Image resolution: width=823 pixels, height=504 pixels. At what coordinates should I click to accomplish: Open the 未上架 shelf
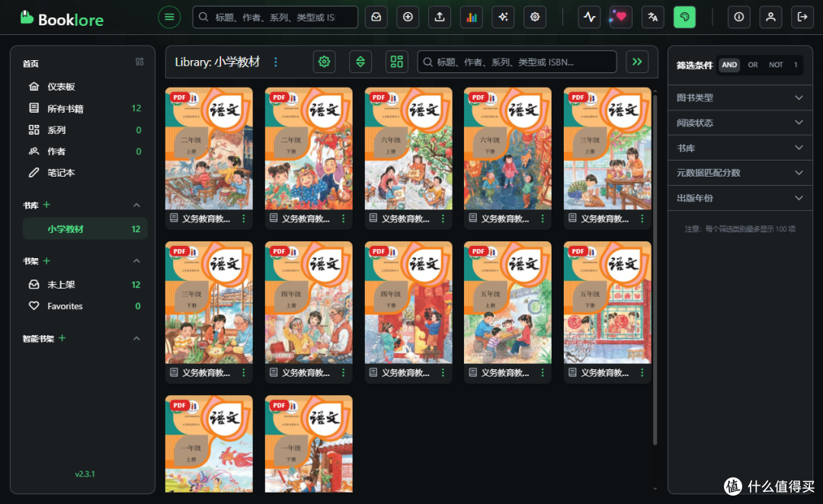point(85,284)
